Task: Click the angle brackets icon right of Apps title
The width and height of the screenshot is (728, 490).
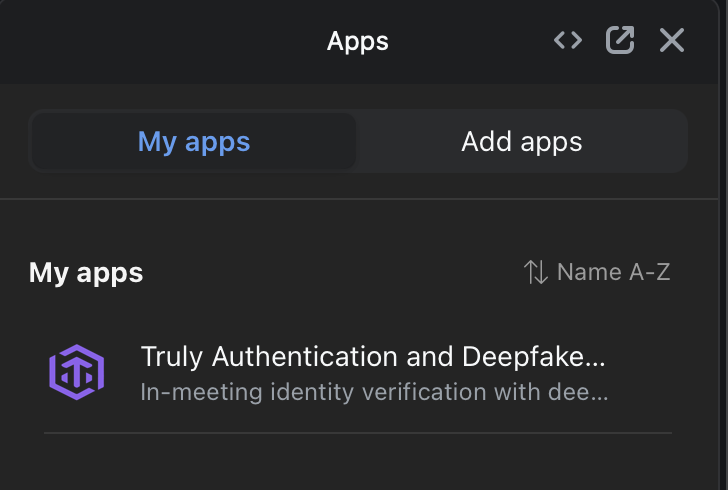Action: pos(568,41)
